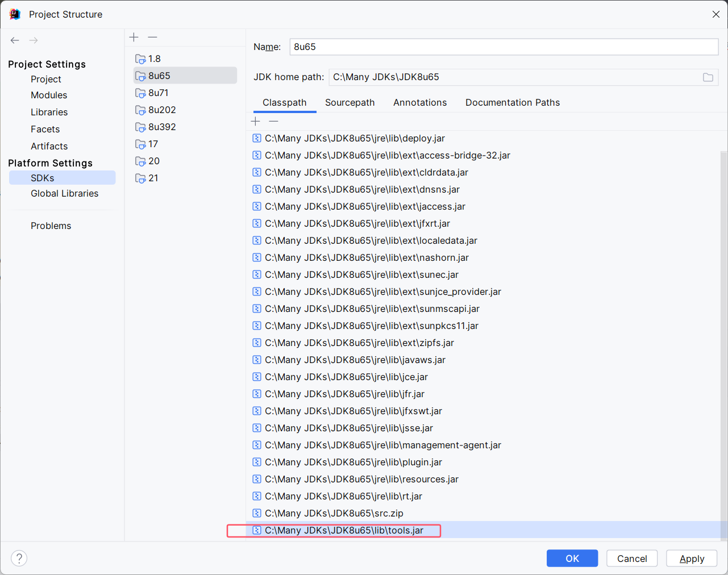Click archive icon of jfr.jar row
The image size is (728, 575).
click(x=257, y=394)
